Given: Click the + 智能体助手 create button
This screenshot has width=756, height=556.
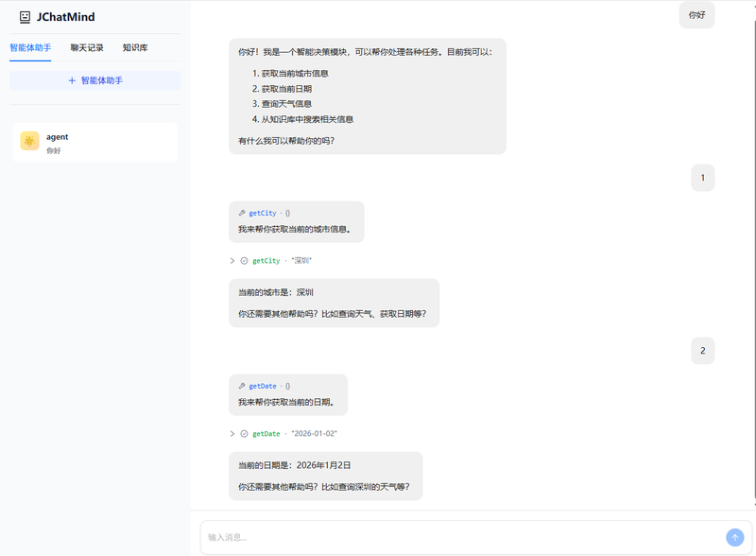Looking at the screenshot, I should [95, 80].
